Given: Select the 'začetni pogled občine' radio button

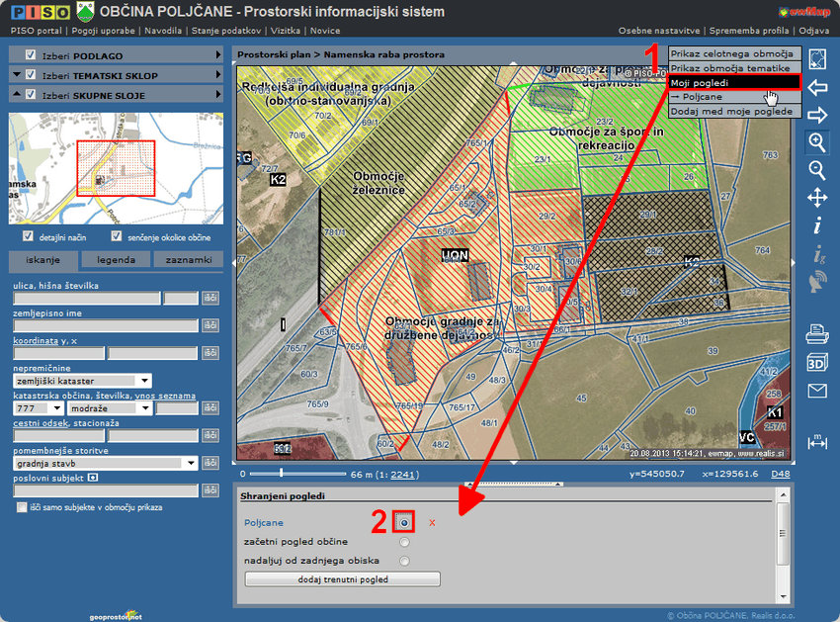Looking at the screenshot, I should coord(404,542).
